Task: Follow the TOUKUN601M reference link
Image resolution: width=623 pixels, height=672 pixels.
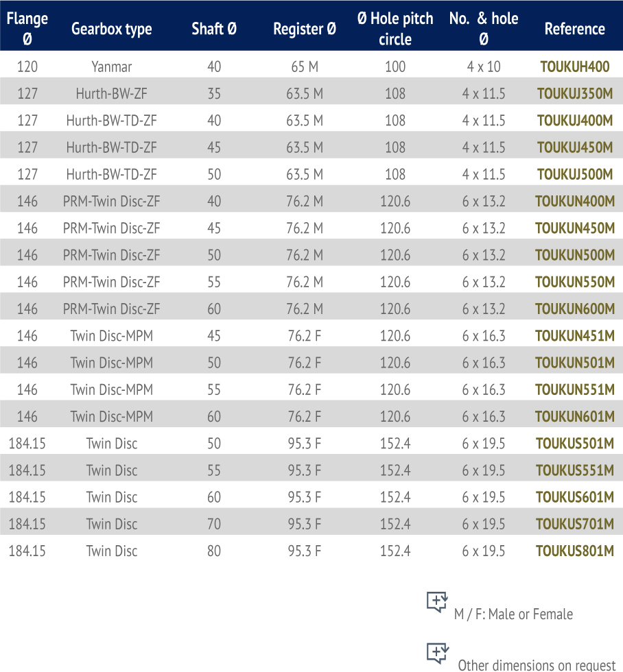Action: point(574,417)
